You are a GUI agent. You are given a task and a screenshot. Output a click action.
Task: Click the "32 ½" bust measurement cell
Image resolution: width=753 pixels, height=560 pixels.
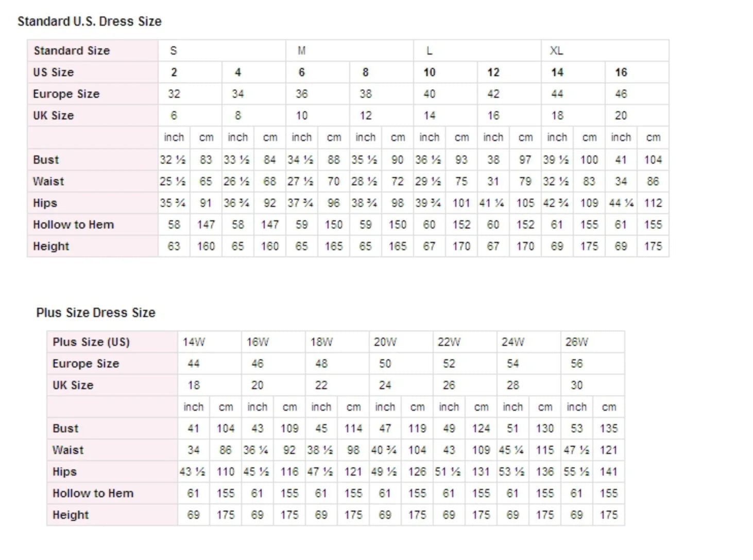coord(173,160)
